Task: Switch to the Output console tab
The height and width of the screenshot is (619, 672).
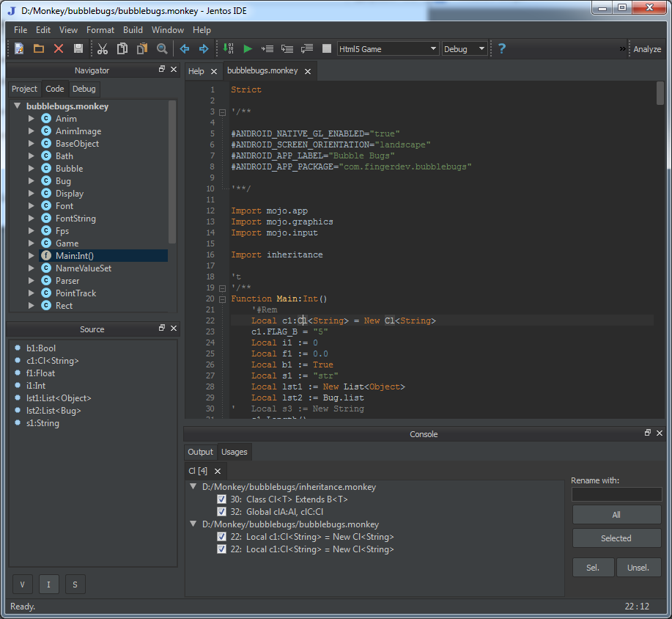Action: 200,452
